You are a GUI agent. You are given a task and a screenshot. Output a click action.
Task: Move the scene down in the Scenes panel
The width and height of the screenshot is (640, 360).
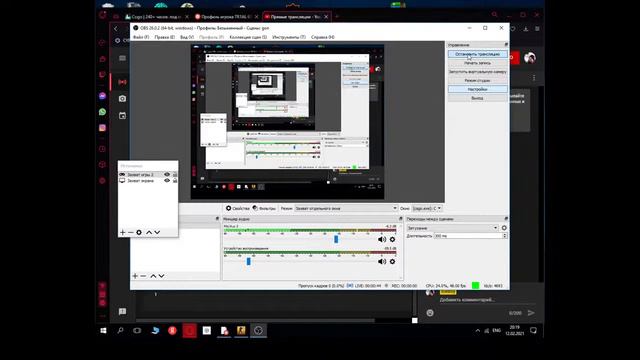pos(162,276)
